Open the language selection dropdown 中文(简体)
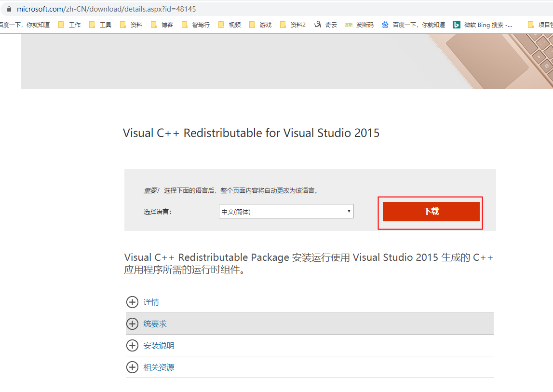The image size is (553, 392). click(286, 212)
